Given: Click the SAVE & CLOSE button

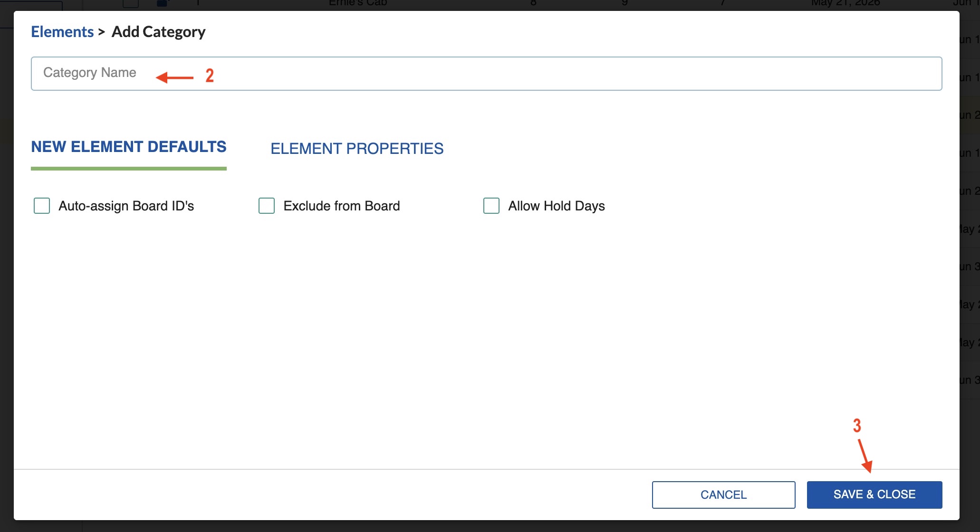Looking at the screenshot, I should (x=874, y=494).
